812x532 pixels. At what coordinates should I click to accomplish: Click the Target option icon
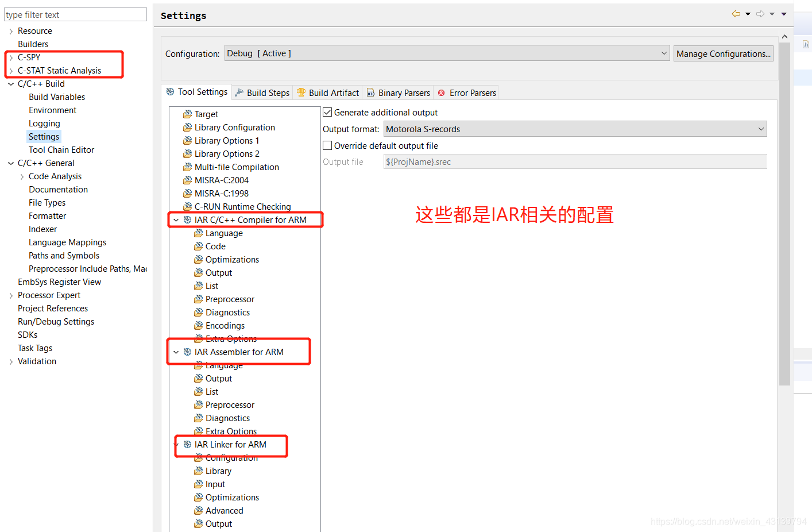click(x=187, y=114)
